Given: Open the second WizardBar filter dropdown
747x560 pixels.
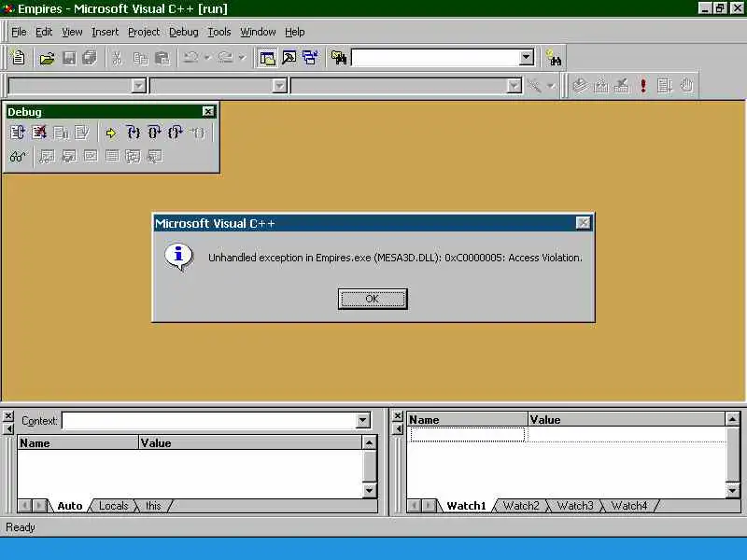Looking at the screenshot, I should pos(279,86).
